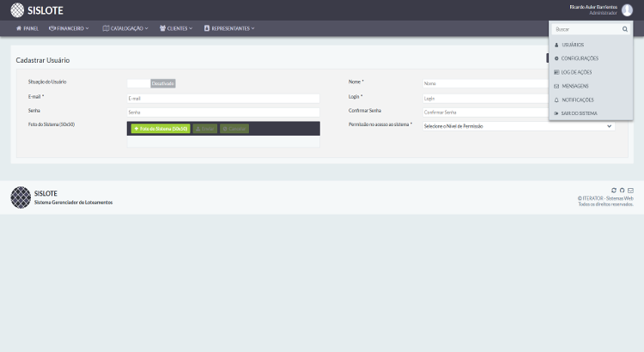Focus the E-mail input field
The width and height of the screenshot is (644, 352).
(x=223, y=99)
